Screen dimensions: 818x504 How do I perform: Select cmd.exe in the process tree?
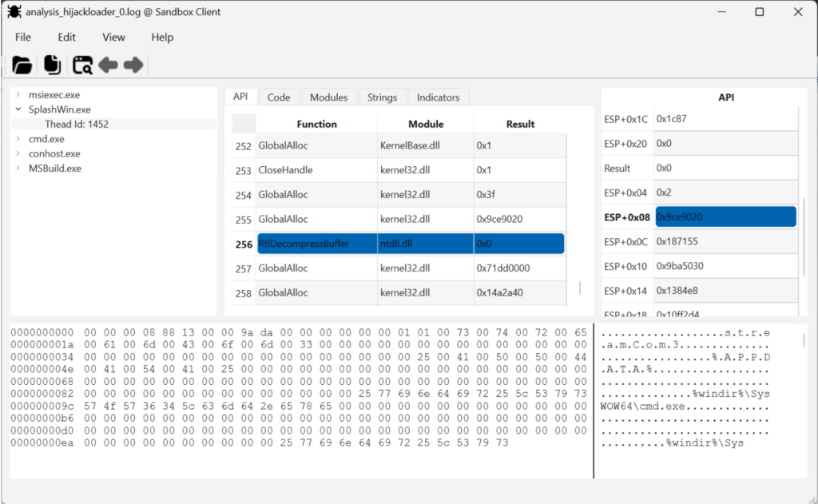point(46,139)
